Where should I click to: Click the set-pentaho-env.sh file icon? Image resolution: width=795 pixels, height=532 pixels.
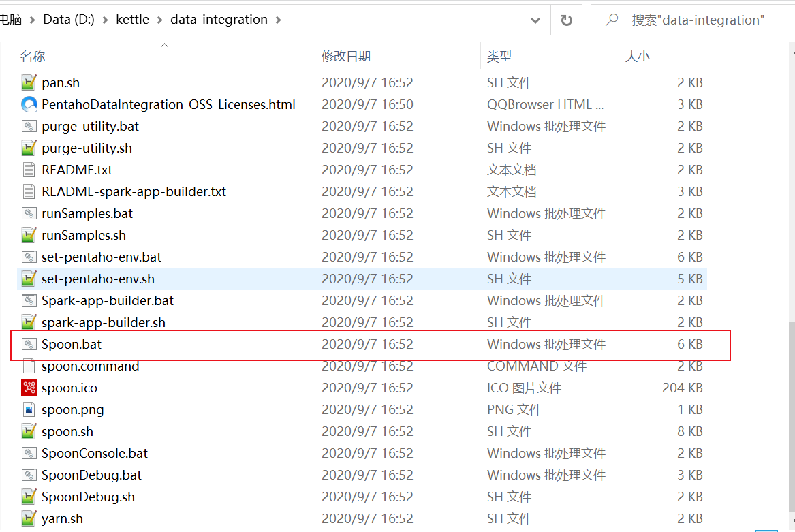(29, 279)
